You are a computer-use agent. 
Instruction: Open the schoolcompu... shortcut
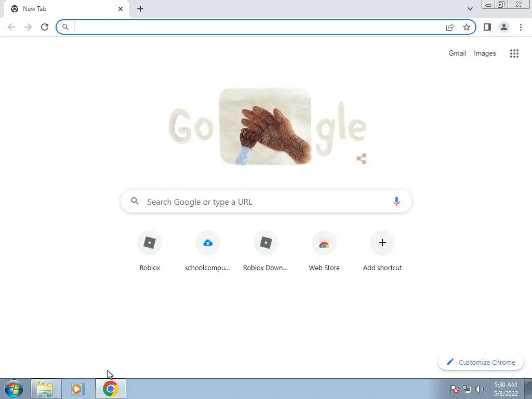(x=208, y=251)
